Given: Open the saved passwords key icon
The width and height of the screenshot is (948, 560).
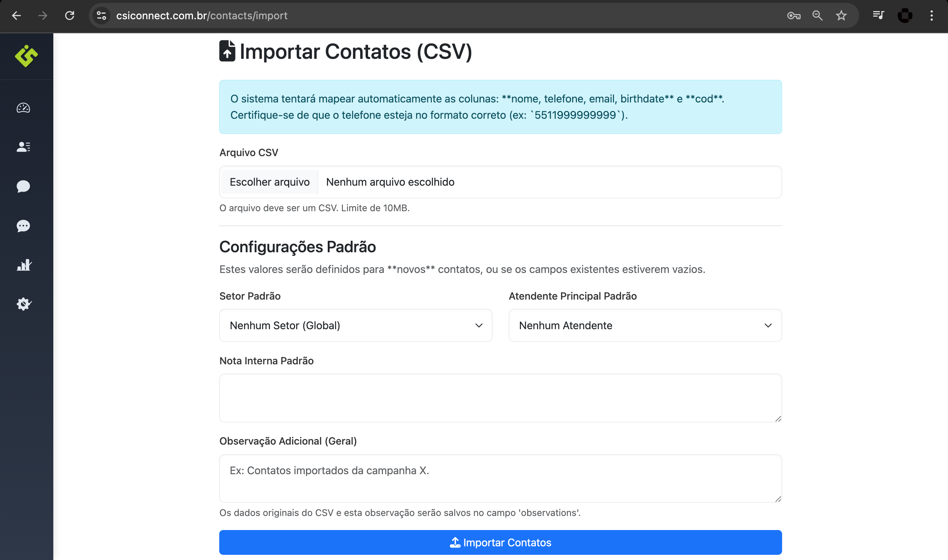Looking at the screenshot, I should [794, 16].
